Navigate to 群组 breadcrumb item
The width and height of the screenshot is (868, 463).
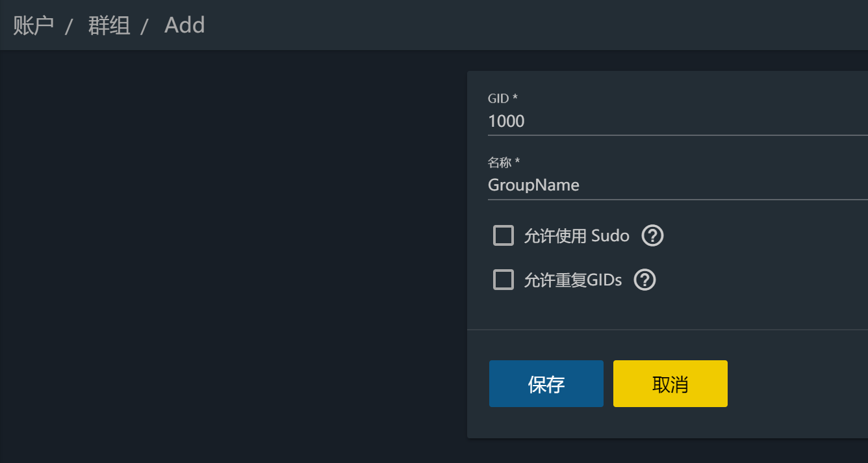coord(109,25)
